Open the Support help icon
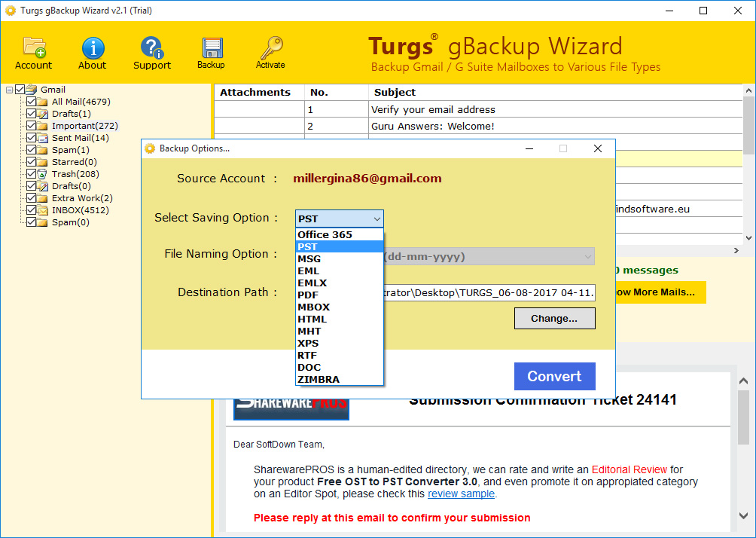Viewport: 756px width, 538px height. click(x=152, y=48)
